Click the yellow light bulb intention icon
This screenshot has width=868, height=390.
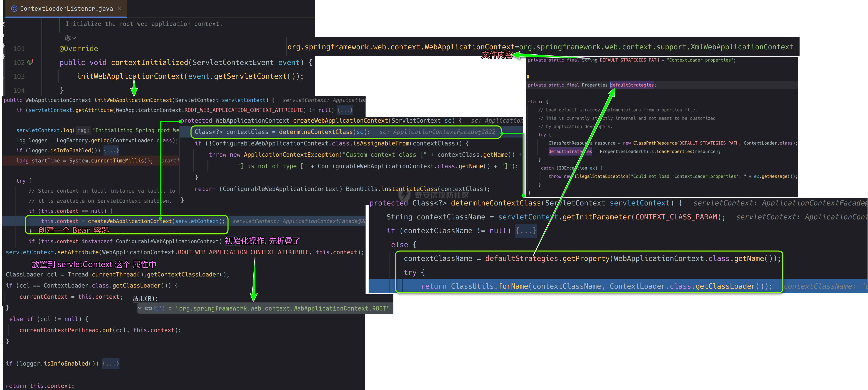click(x=528, y=77)
